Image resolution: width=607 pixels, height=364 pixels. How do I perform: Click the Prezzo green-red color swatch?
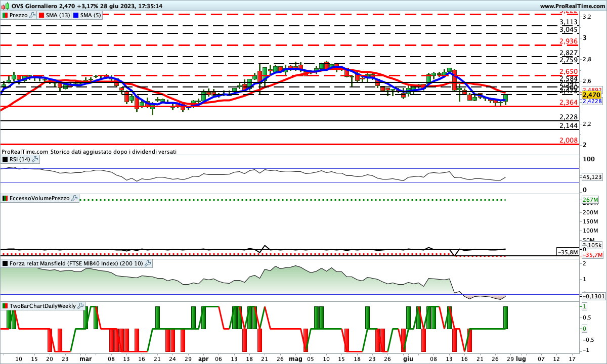(5, 15)
